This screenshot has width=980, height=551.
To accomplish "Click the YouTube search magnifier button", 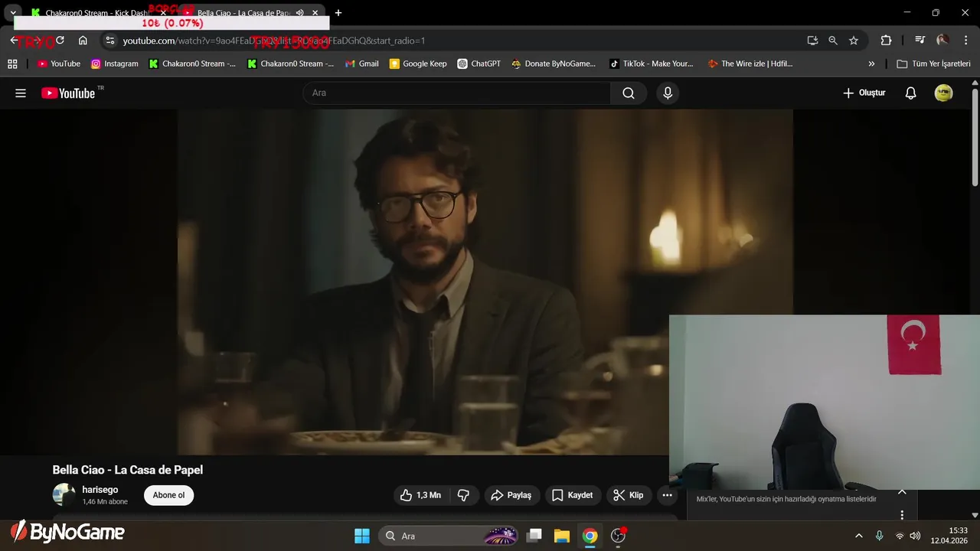I will (x=629, y=93).
